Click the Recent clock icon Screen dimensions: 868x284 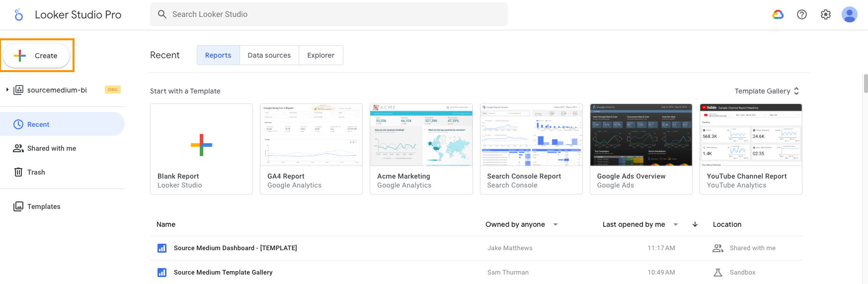[18, 124]
